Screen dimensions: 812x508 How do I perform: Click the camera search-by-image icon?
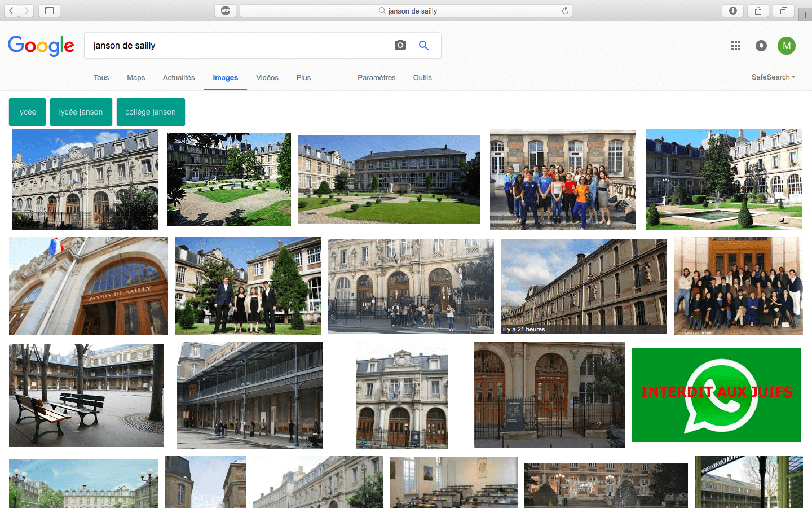(x=400, y=45)
